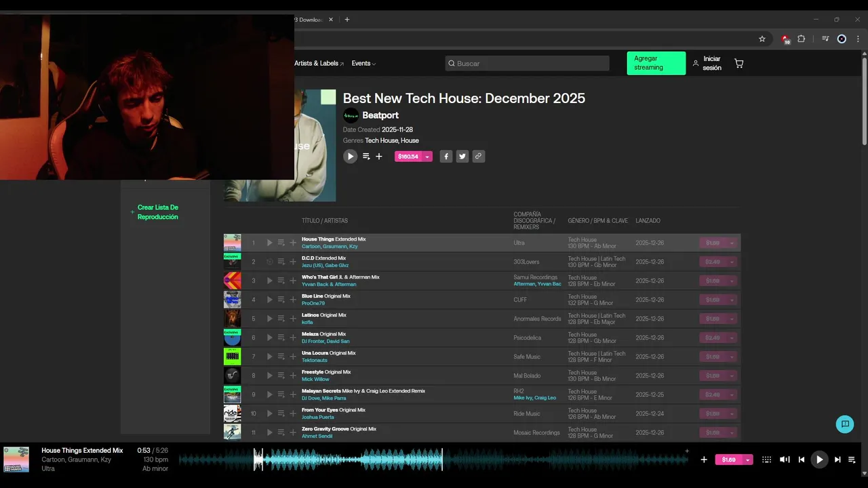868x488 pixels.
Task: Play Who's That Girl track
Action: [x=269, y=281]
